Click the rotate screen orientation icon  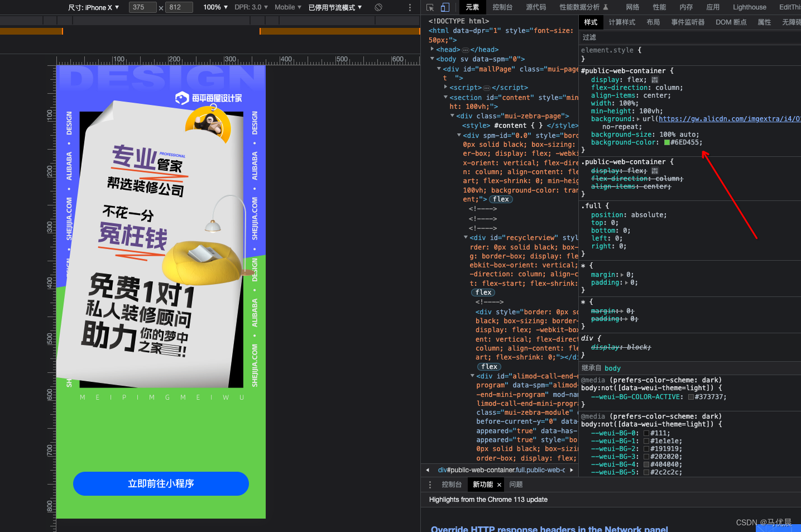[x=378, y=7]
